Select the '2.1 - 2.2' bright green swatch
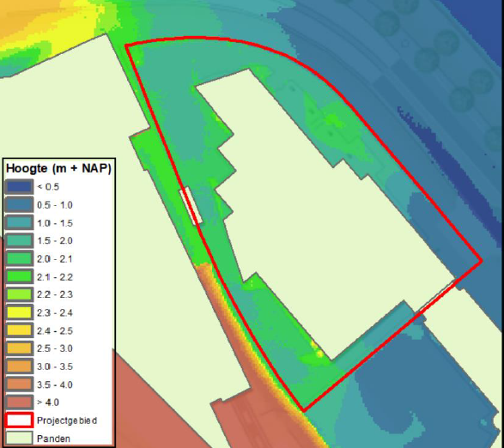Viewport: 504px width, 448px height. click(19, 276)
